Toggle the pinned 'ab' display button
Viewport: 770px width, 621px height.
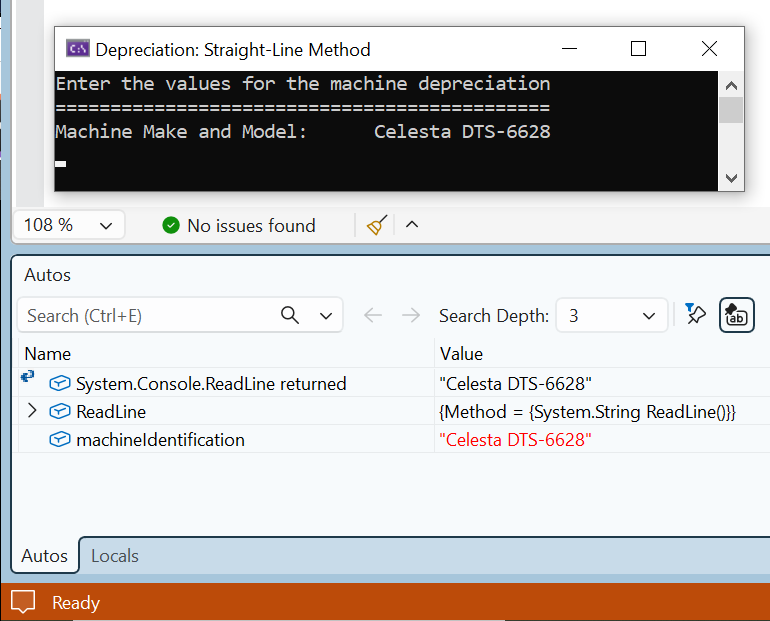click(x=737, y=315)
